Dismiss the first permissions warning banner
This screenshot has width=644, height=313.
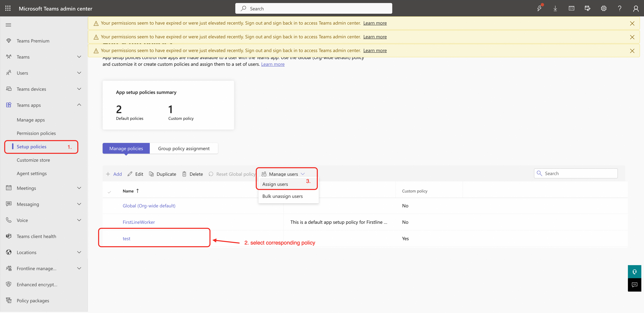(632, 23)
